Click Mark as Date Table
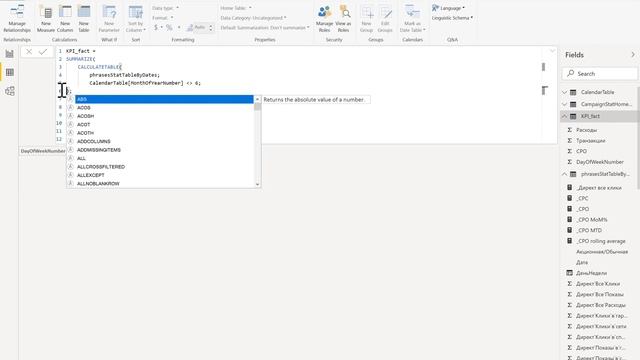The width and height of the screenshot is (640, 360). (412, 19)
